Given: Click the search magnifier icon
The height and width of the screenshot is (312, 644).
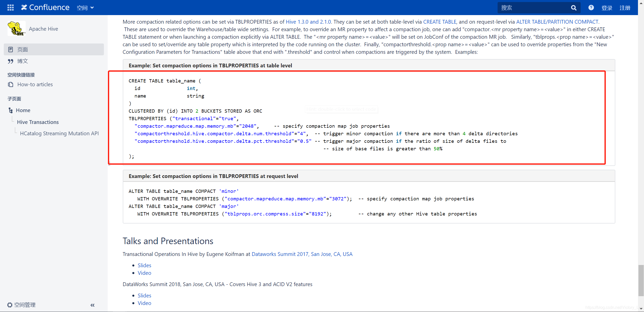Looking at the screenshot, I should click(574, 8).
